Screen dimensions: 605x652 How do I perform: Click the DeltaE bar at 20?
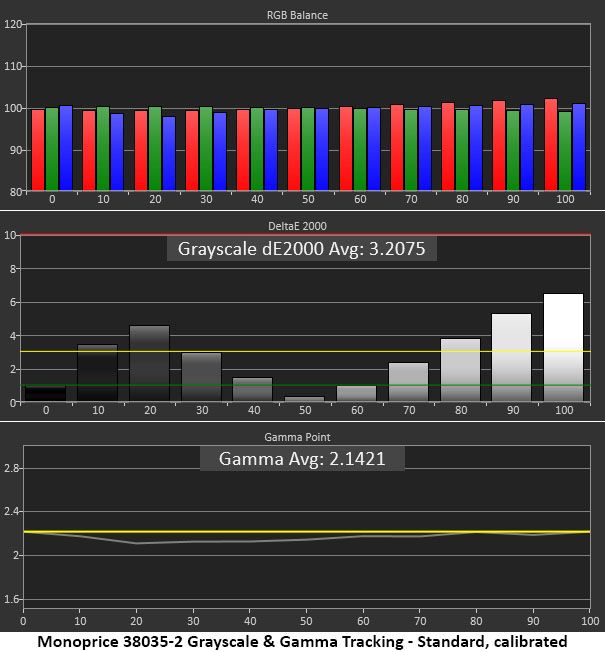coord(149,363)
